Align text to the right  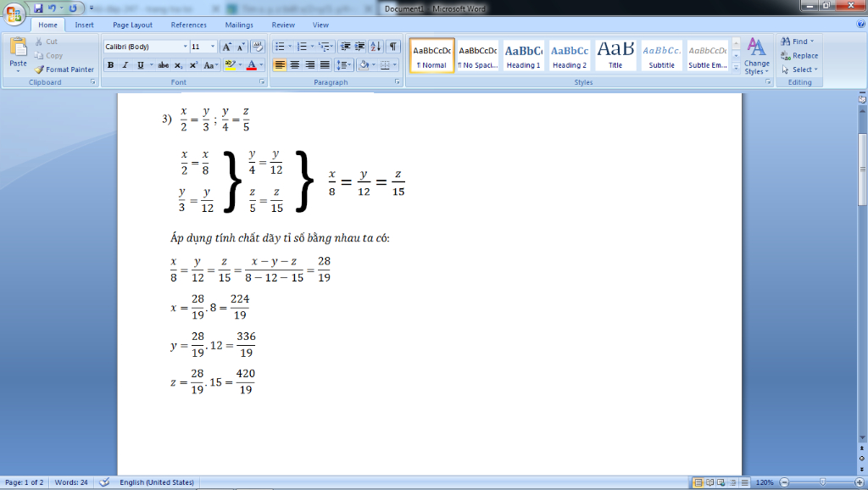[x=310, y=65]
